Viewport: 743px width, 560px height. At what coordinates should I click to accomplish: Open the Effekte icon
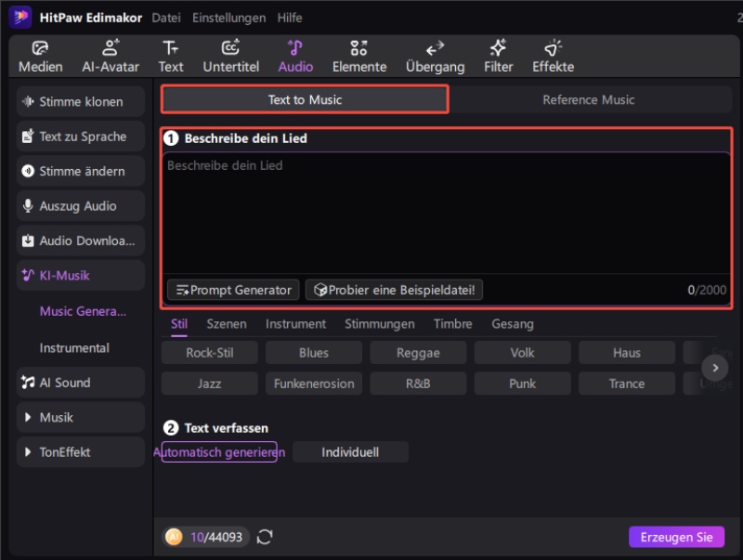553,47
